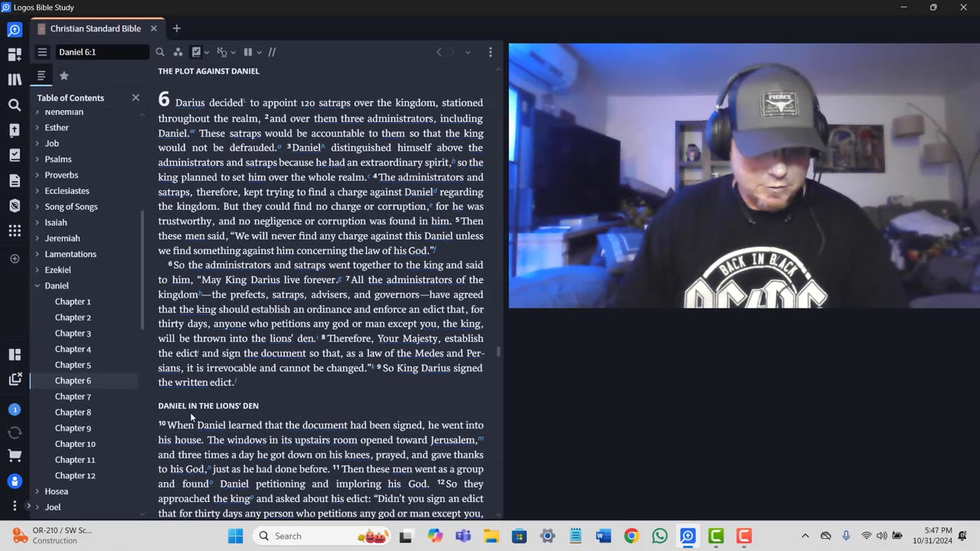Click the heading "DANIEL IN THE LIONS' DEN"

[208, 406]
